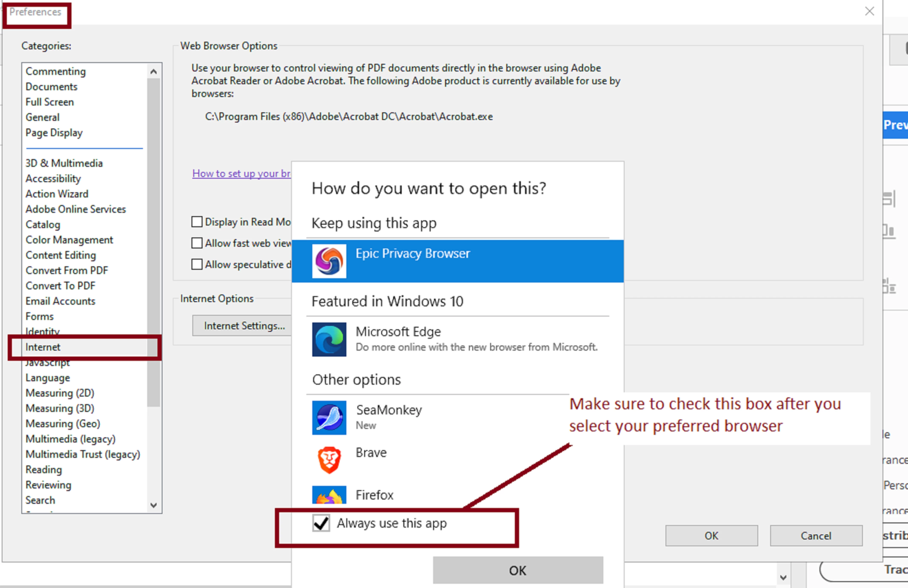Expand the dropdown arrow at bottom right
The width and height of the screenshot is (908, 588).
coord(783,577)
